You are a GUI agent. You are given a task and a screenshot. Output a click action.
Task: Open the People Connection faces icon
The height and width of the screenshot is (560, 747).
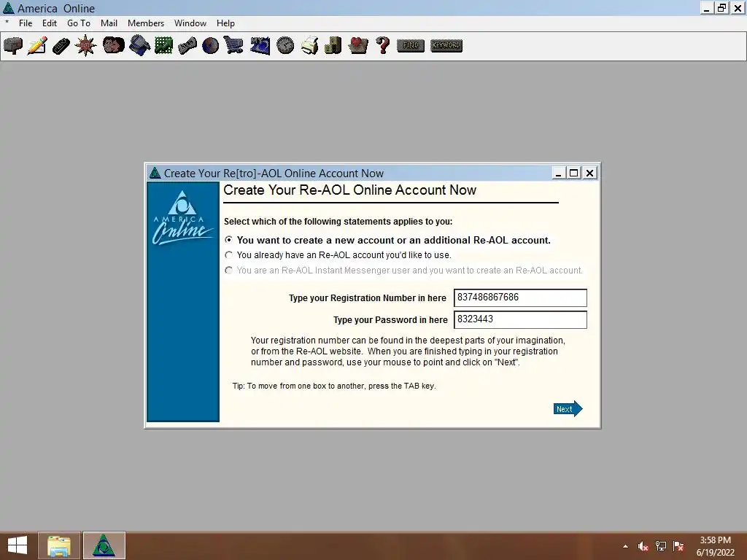click(x=113, y=45)
